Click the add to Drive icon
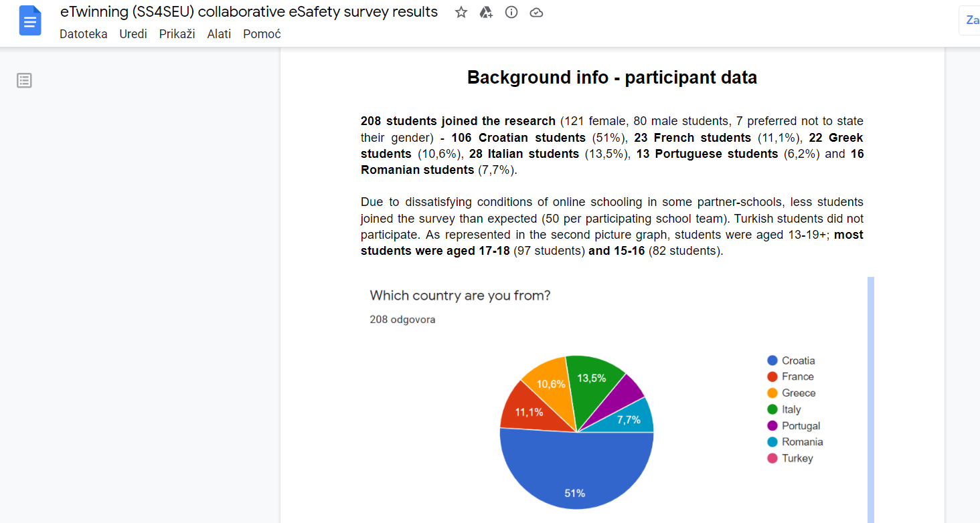The height and width of the screenshot is (523, 980). (487, 12)
